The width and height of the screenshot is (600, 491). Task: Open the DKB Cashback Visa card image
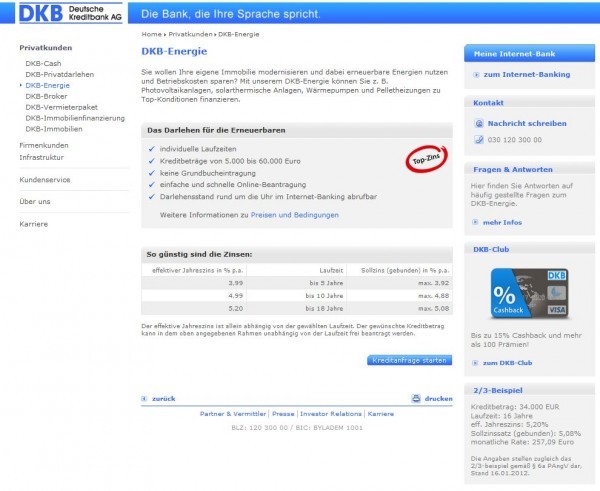[530, 293]
